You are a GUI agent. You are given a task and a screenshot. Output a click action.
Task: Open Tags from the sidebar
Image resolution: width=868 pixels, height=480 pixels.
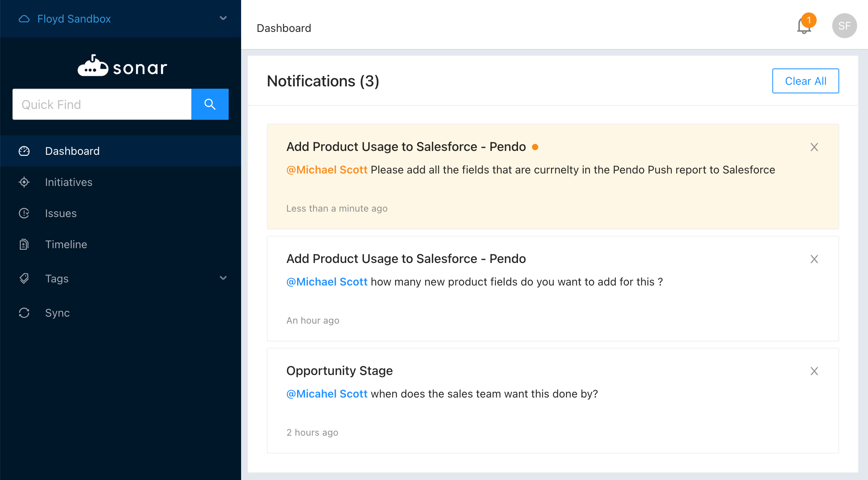(121, 279)
